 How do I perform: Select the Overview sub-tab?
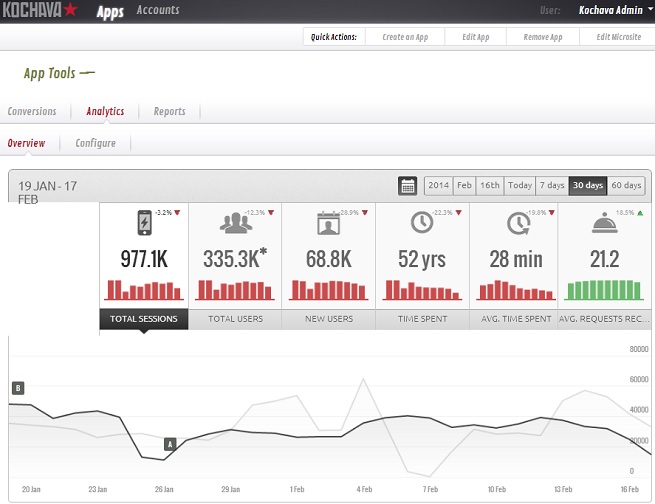point(26,143)
